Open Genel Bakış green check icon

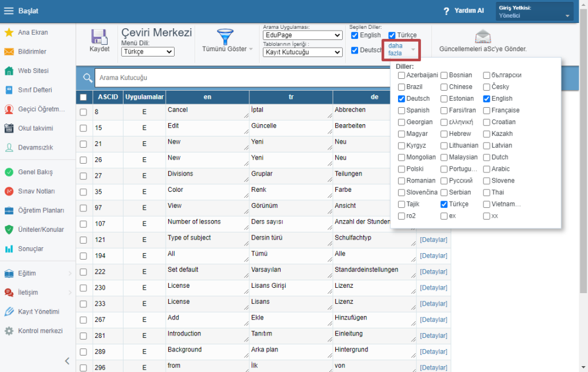(9, 172)
